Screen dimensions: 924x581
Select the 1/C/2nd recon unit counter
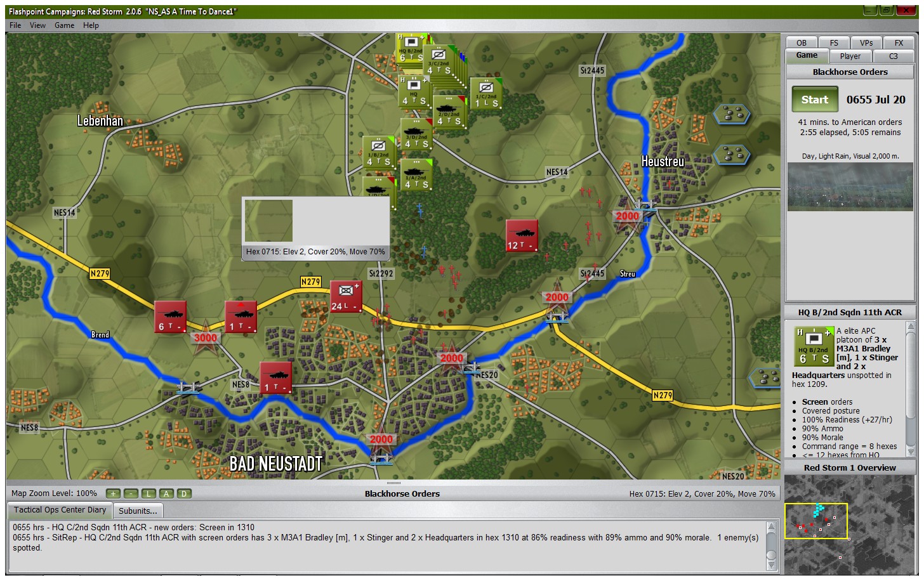click(486, 93)
